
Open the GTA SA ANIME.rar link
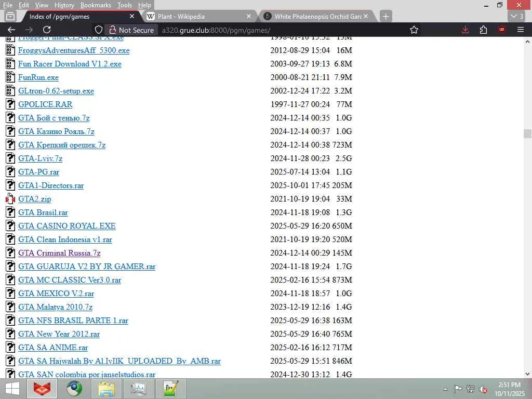coord(53,348)
